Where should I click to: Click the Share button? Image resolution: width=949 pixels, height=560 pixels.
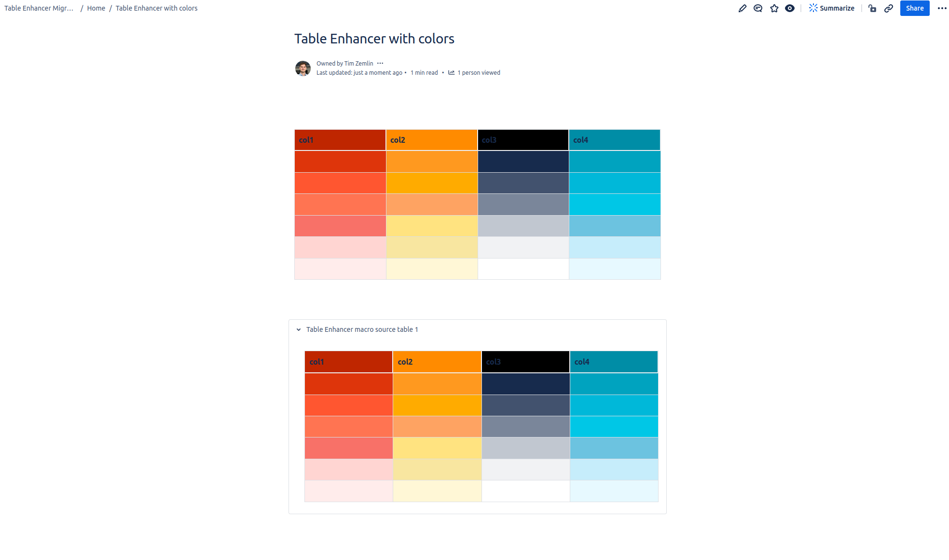click(x=914, y=8)
